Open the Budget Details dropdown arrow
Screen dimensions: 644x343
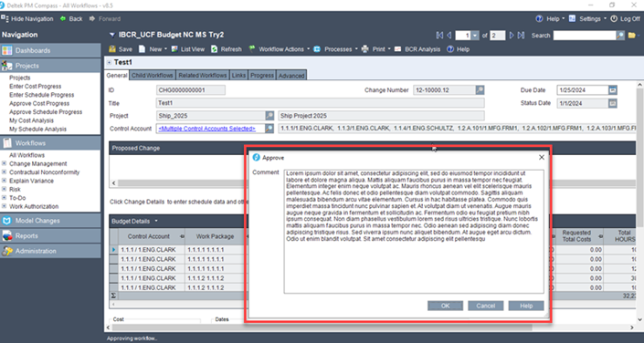pos(156,222)
